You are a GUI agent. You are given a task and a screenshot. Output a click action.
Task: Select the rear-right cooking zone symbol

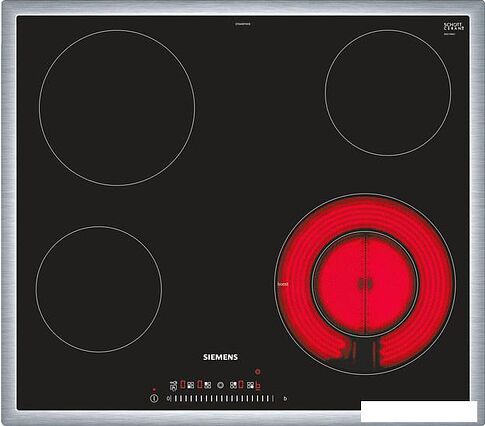(x=233, y=385)
